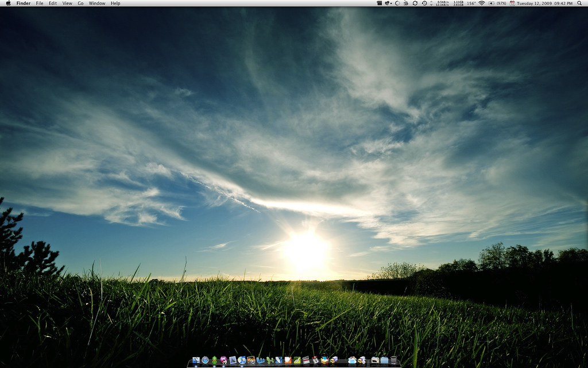Open the Help menu

click(115, 3)
